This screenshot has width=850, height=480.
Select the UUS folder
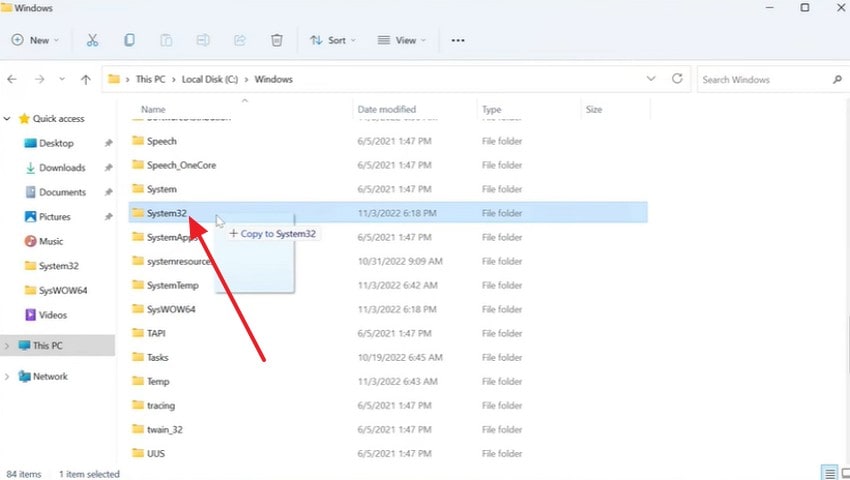tap(388, 453)
